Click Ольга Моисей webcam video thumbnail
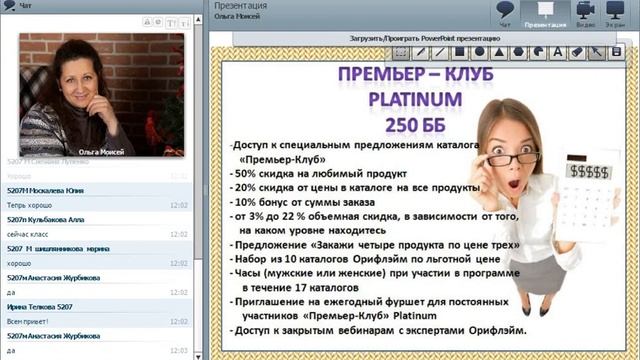Image resolution: width=640 pixels, height=360 pixels. pyautogui.click(x=102, y=95)
